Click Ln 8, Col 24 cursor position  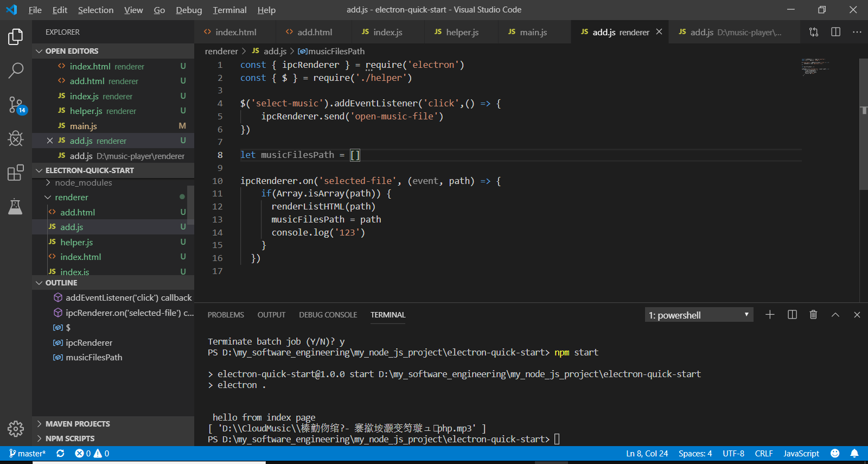coord(647,453)
